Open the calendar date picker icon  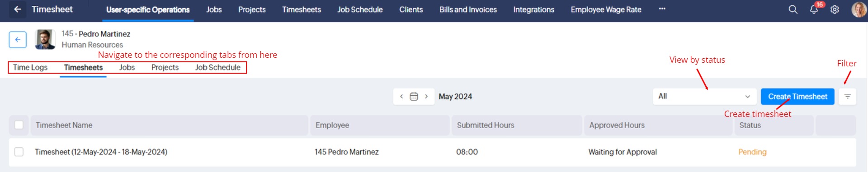pyautogui.click(x=414, y=96)
